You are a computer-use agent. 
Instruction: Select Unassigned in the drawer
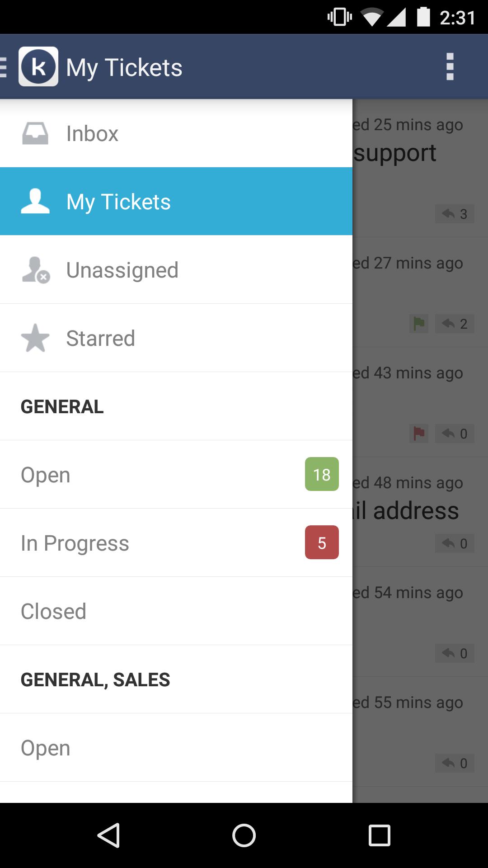[x=122, y=270]
